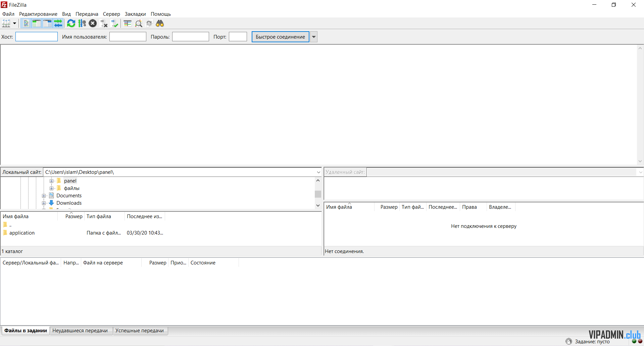The image size is (644, 346).
Task: Click local tree scrollbar down arrow
Action: 318,205
